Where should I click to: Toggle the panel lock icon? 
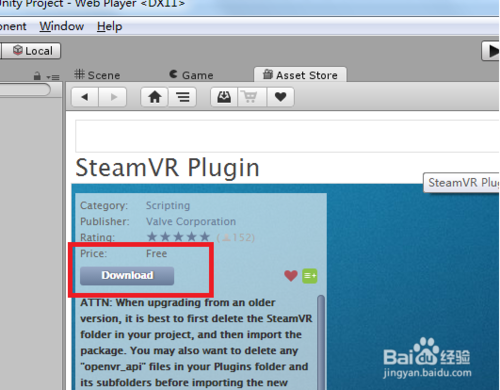coord(37,76)
